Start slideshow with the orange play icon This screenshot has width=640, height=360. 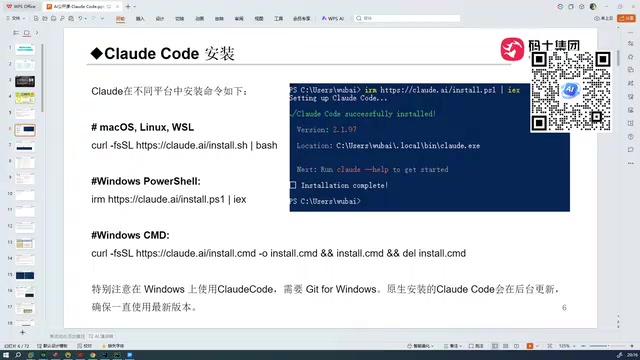[530, 346]
